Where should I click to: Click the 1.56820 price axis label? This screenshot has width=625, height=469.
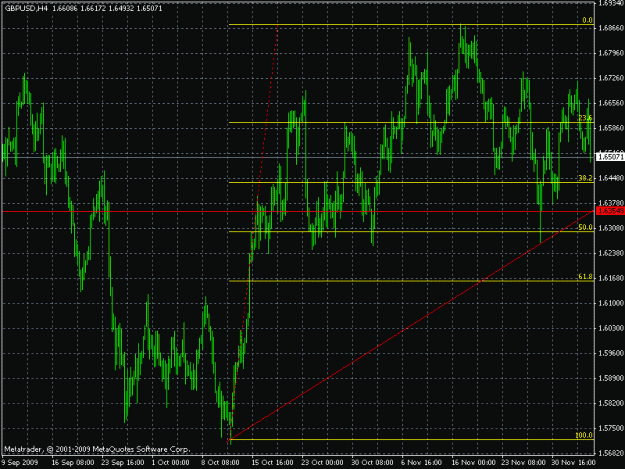(611, 453)
